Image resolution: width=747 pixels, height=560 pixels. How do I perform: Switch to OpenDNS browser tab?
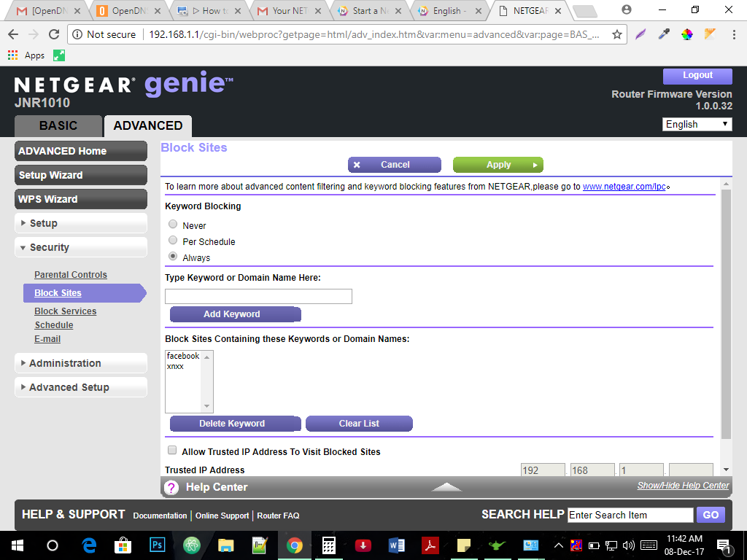tap(128, 10)
